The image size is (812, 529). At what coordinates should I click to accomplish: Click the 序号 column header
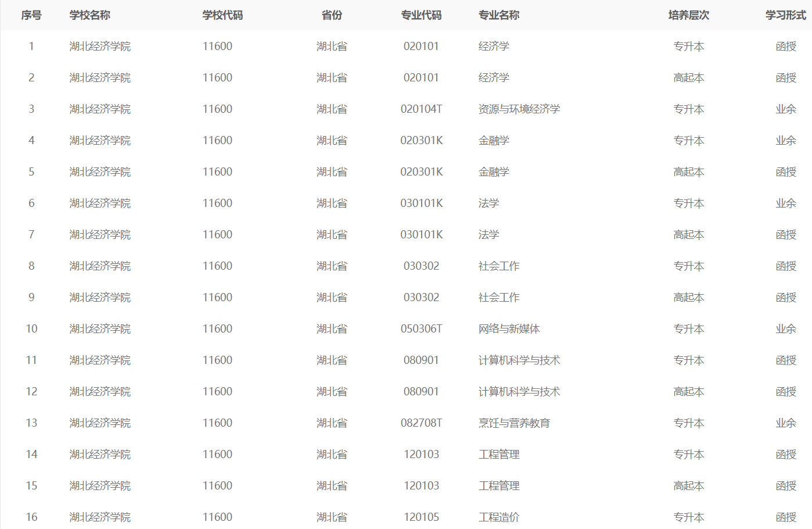pos(31,15)
